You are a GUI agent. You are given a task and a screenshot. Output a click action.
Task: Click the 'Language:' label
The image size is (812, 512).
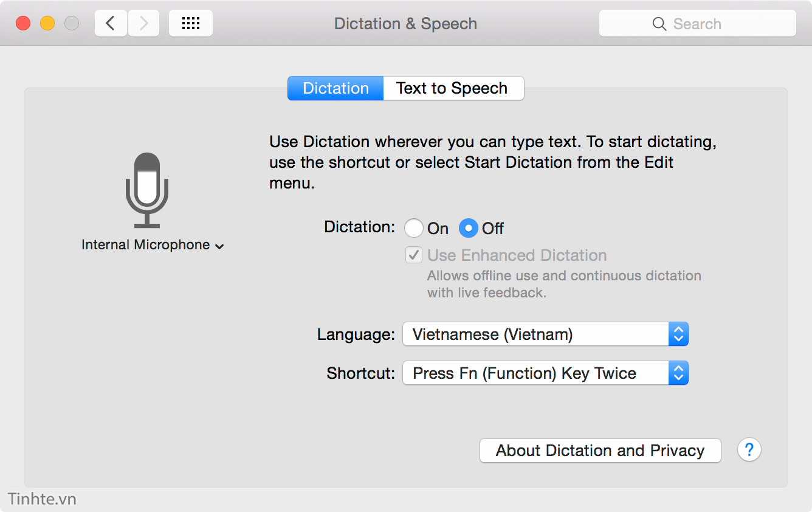(x=356, y=334)
